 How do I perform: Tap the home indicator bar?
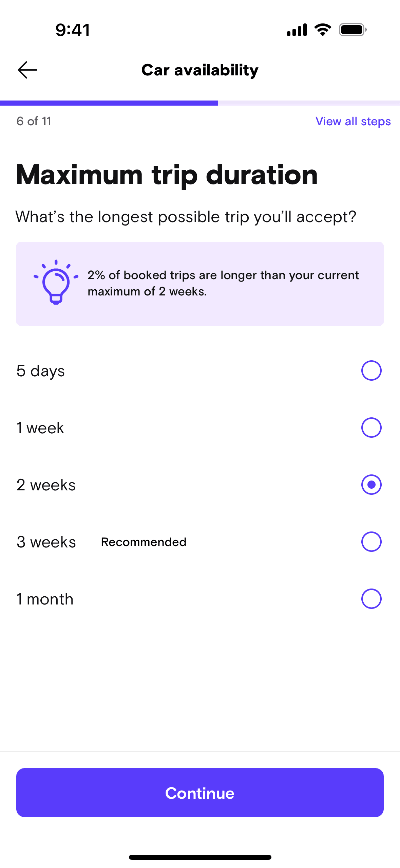(200, 857)
